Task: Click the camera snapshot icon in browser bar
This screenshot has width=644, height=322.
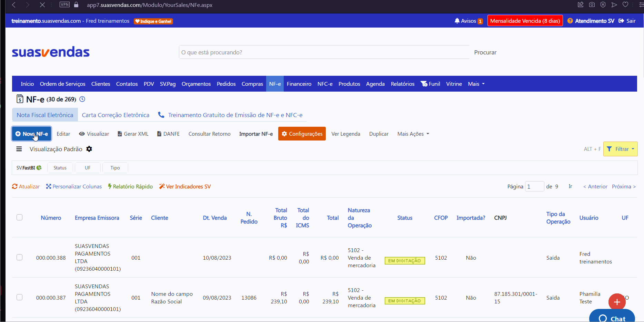Action: pos(592,4)
